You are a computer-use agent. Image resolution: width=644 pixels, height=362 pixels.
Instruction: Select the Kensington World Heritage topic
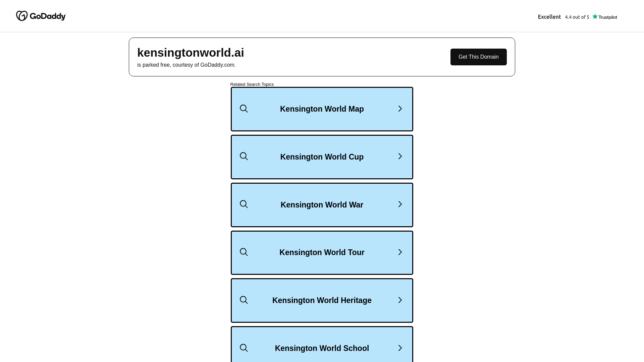pyautogui.click(x=322, y=300)
